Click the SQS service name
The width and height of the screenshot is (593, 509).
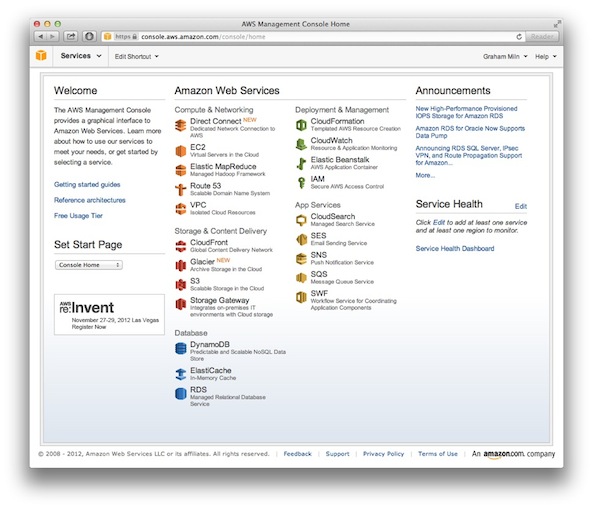(x=319, y=274)
